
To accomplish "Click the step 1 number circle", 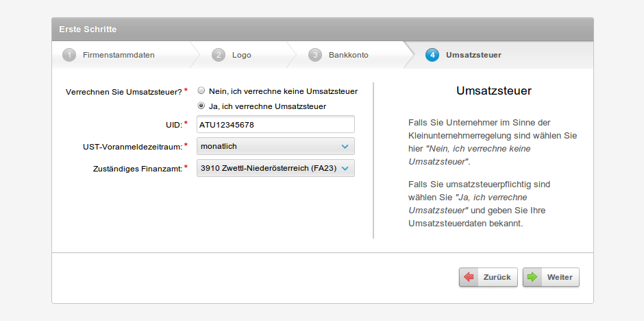I will pyautogui.click(x=69, y=55).
